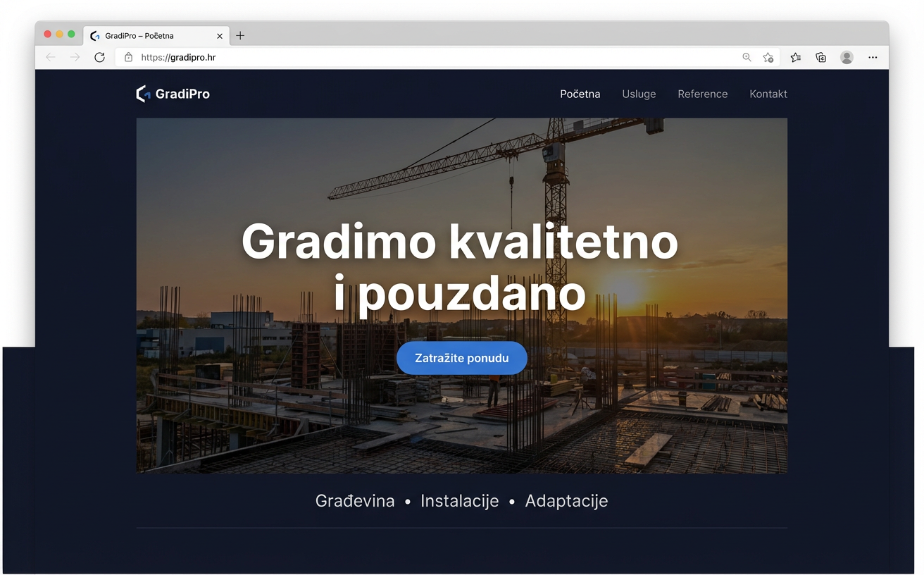Viewport: 924px width, 575px height.
Task: View site info via lock icon
Action: tap(128, 58)
